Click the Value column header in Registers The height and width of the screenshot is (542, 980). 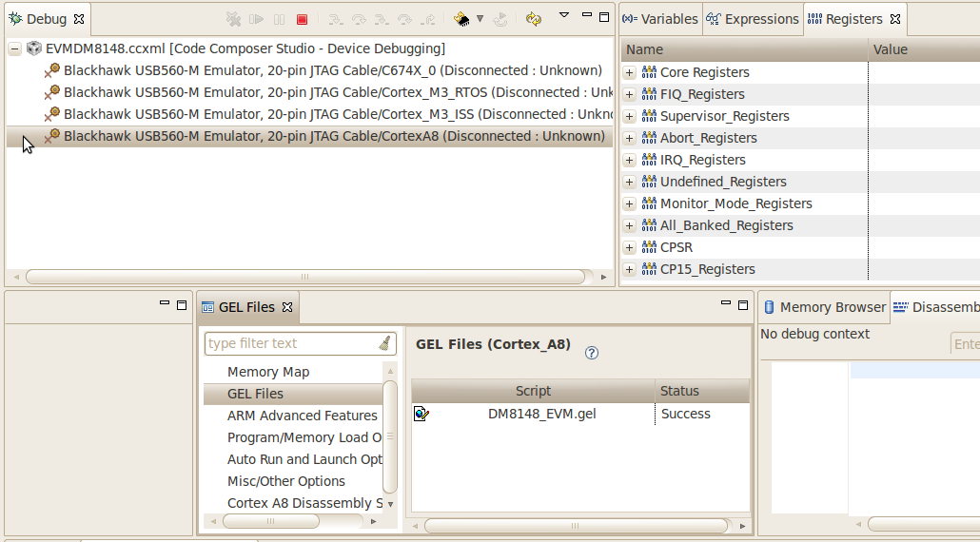point(925,50)
